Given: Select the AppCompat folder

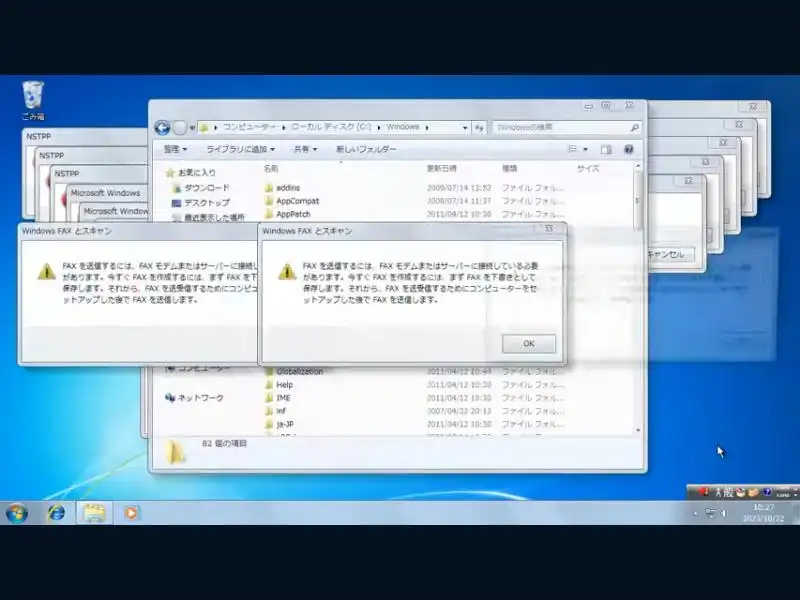Looking at the screenshot, I should click(297, 201).
